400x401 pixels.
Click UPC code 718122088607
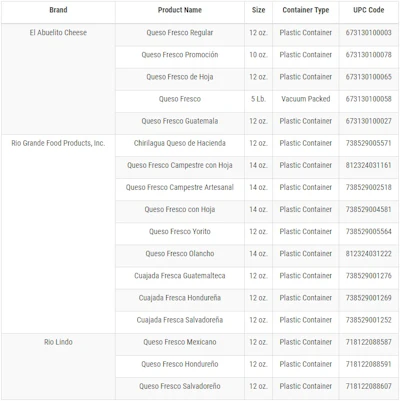(369, 386)
